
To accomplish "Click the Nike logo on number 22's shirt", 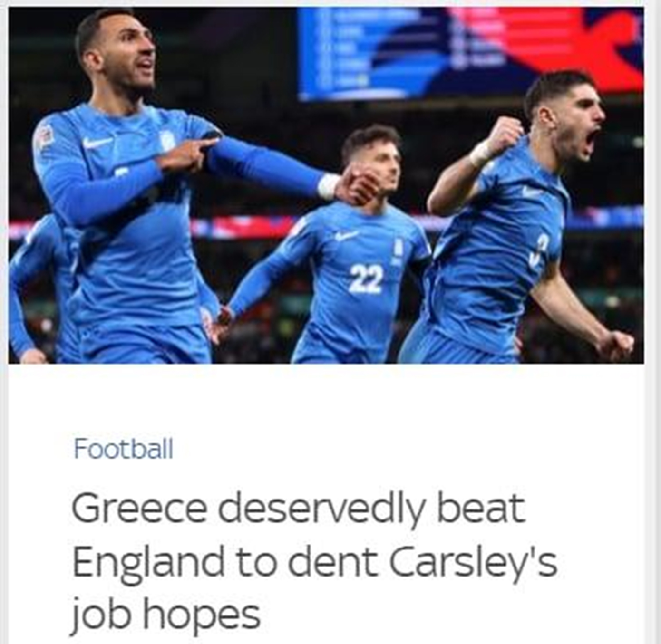I will (x=346, y=235).
